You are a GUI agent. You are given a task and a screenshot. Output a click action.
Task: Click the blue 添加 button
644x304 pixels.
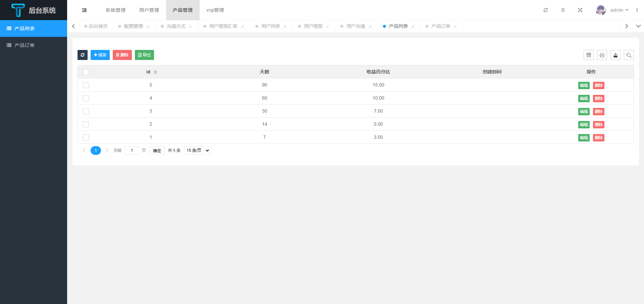(x=100, y=55)
